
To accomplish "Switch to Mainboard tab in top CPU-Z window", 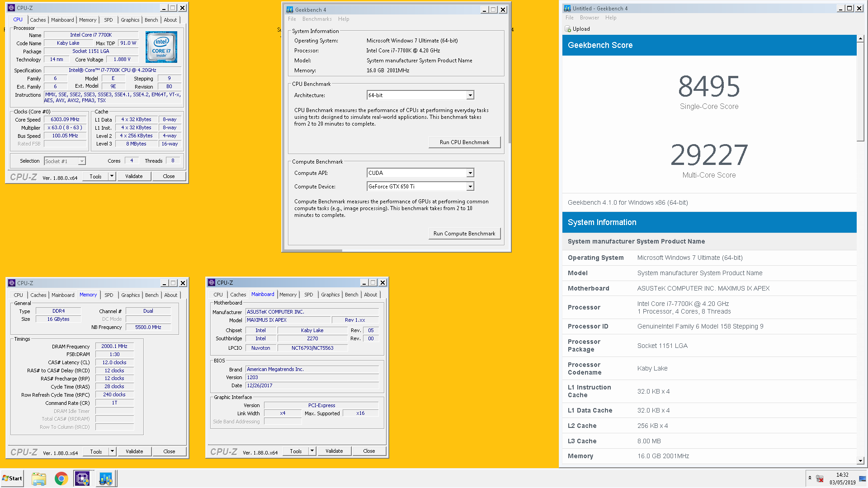I will pyautogui.click(x=62, y=20).
